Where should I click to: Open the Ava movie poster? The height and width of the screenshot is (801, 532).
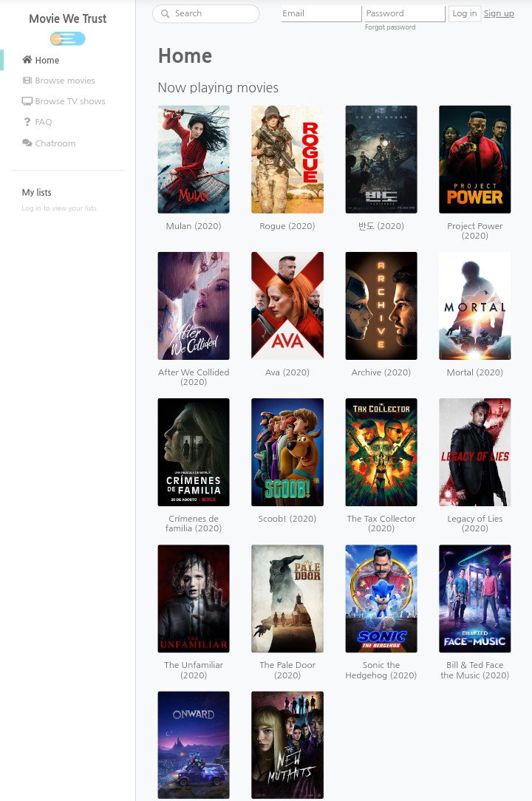coord(287,305)
